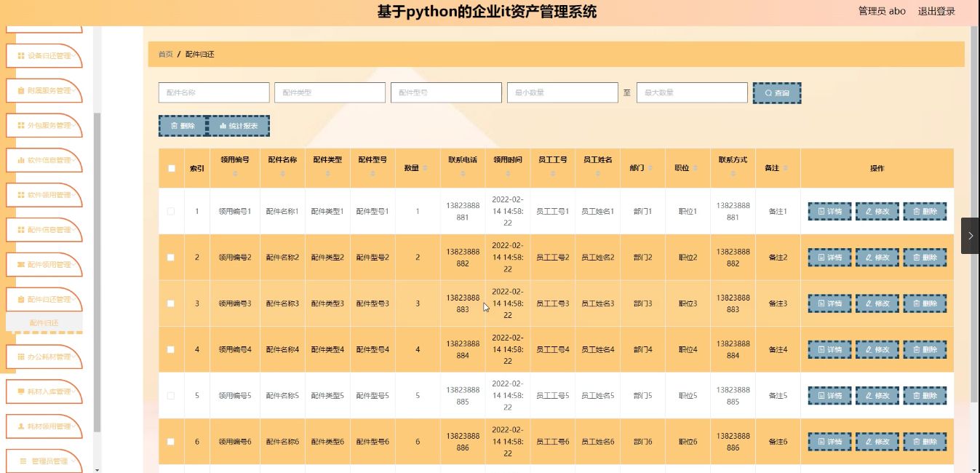The image size is (980, 473).
Task: Check the checkbox for row 领用编号4
Action: point(171,349)
